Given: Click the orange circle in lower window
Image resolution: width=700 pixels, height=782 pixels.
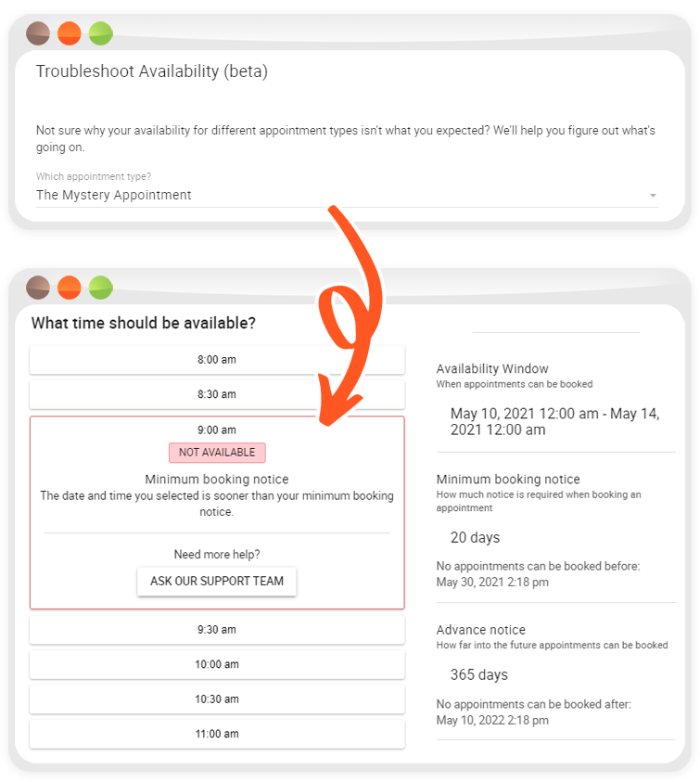Looking at the screenshot, I should point(70,288).
